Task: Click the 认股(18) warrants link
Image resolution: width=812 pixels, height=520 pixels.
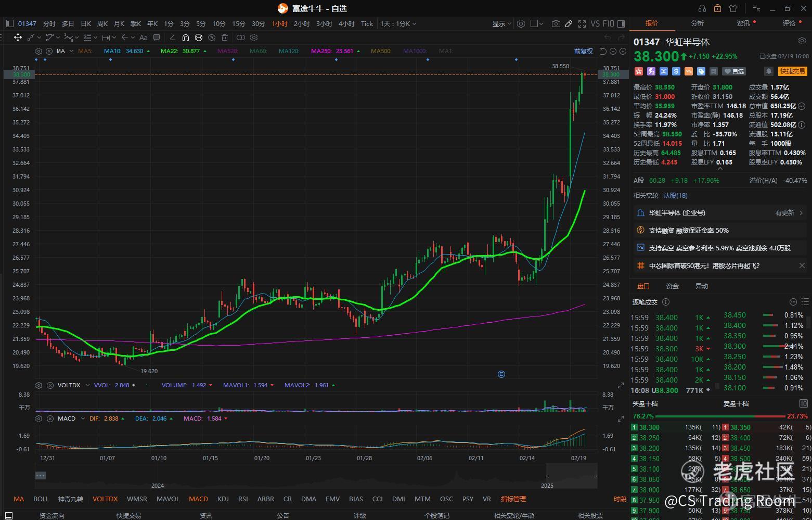Action: (675, 195)
